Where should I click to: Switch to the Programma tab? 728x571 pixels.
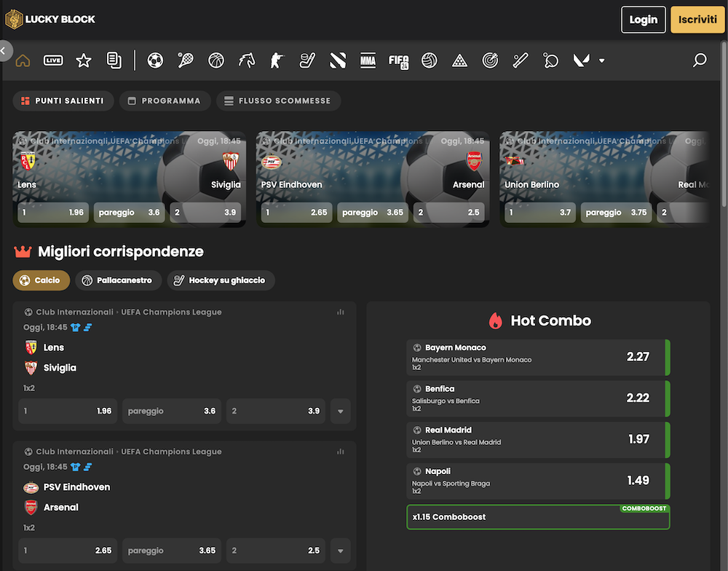[165, 101]
